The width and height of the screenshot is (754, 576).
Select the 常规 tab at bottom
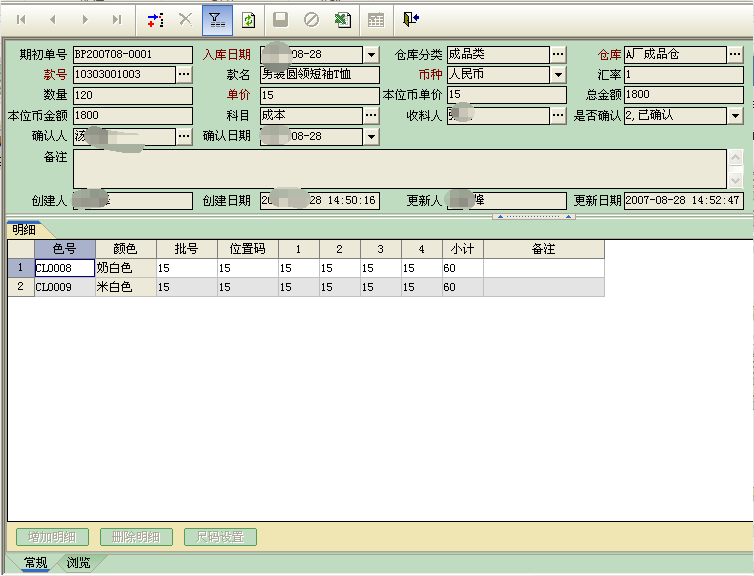pyautogui.click(x=35, y=563)
